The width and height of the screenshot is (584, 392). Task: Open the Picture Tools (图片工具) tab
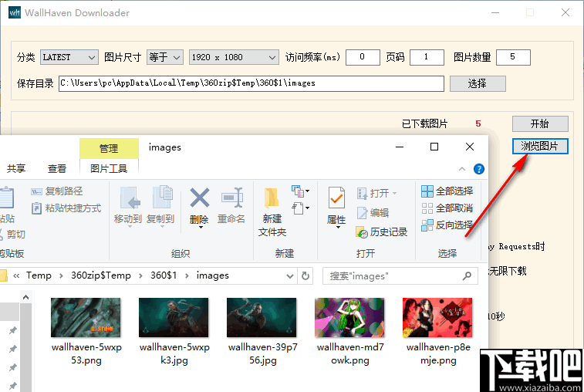pyautogui.click(x=109, y=168)
